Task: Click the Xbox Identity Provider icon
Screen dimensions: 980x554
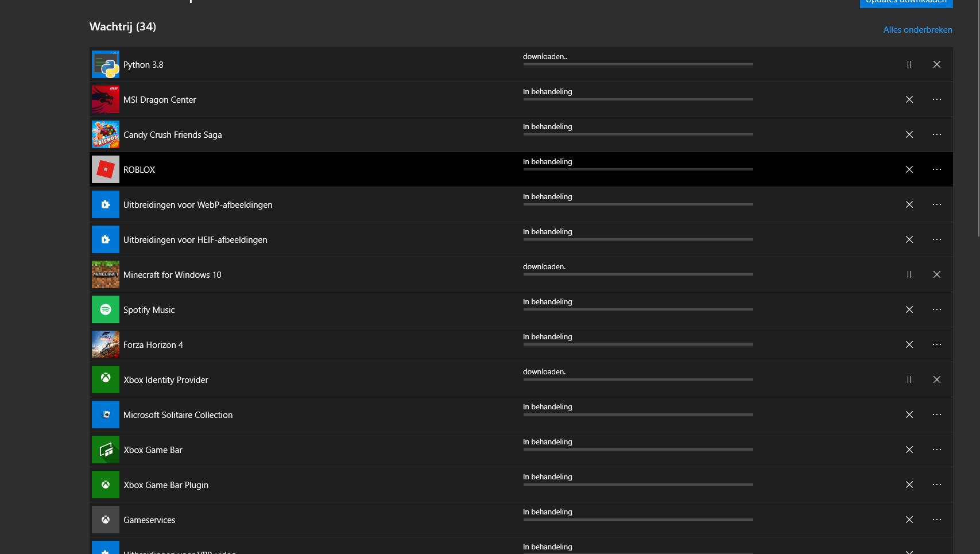Action: [x=106, y=379]
